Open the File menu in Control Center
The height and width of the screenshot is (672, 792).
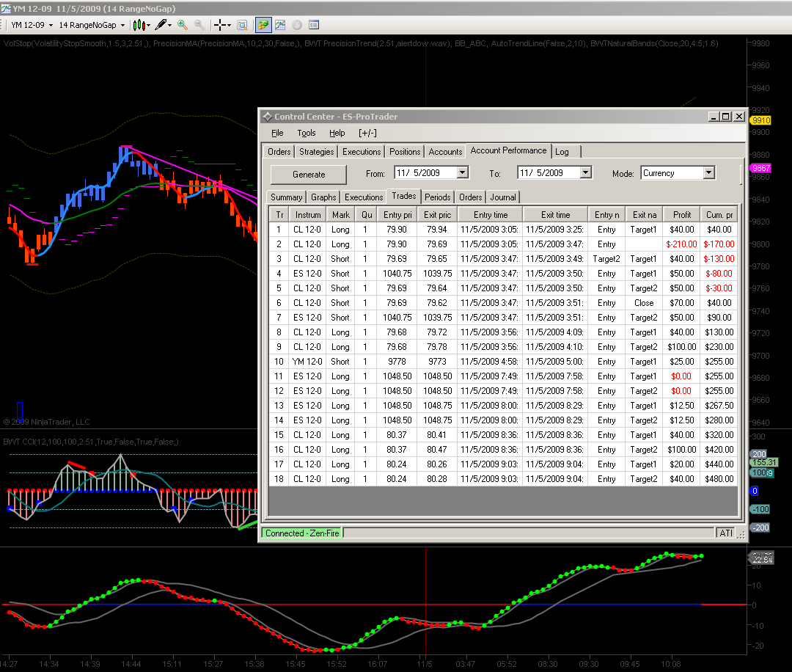coord(277,133)
